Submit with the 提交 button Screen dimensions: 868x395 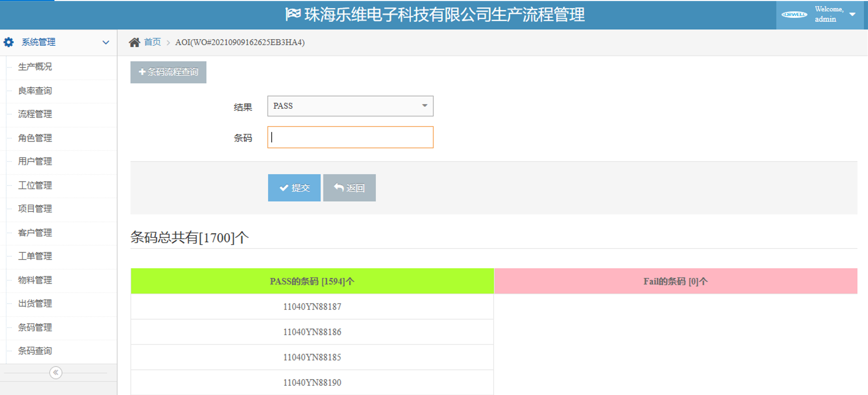point(294,188)
